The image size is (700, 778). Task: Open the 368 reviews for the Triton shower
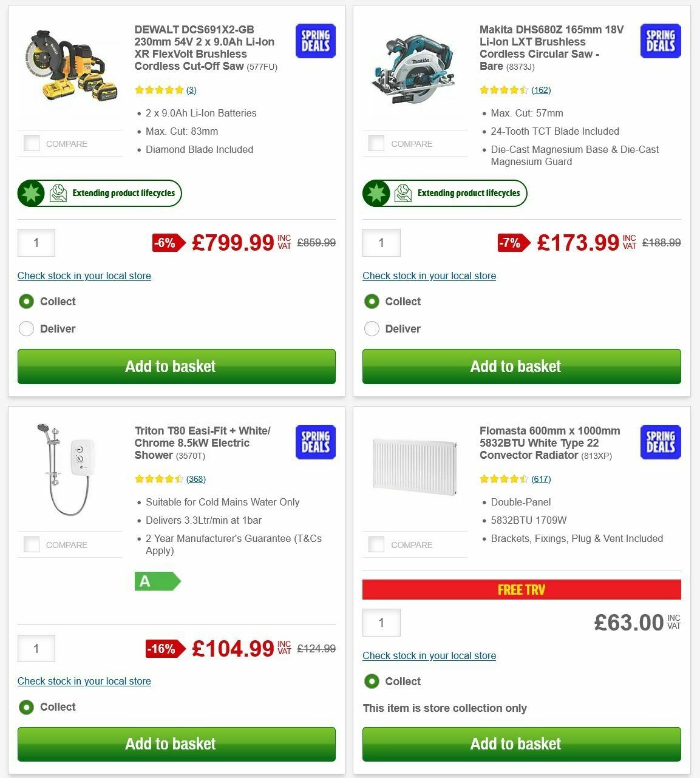tap(195, 479)
